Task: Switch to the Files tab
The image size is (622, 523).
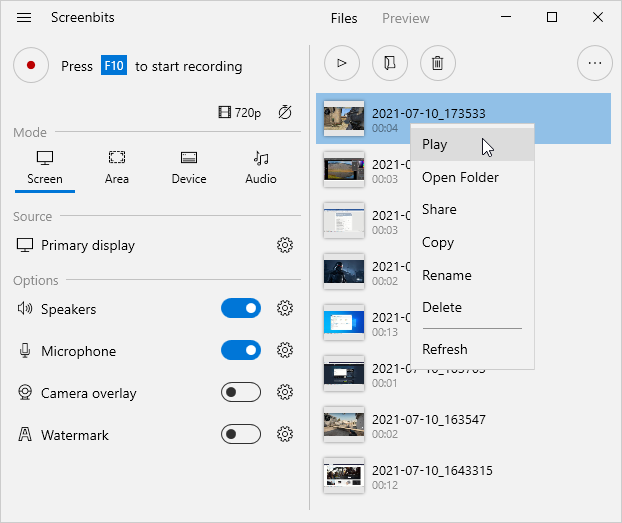Action: click(x=344, y=18)
